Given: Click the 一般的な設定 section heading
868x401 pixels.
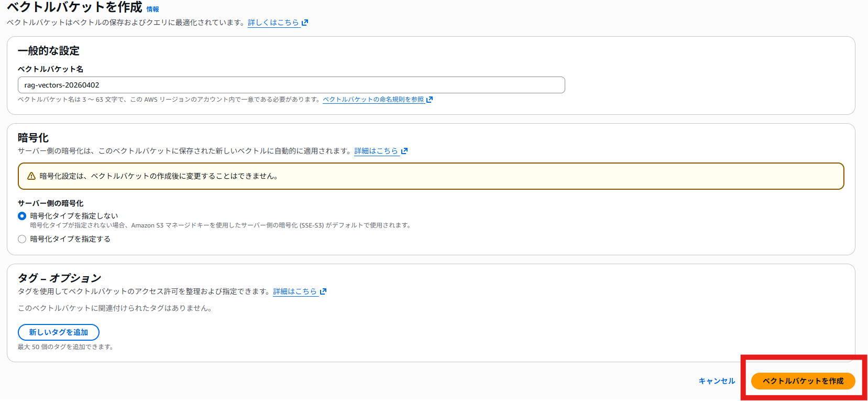Looking at the screenshot, I should coord(49,51).
